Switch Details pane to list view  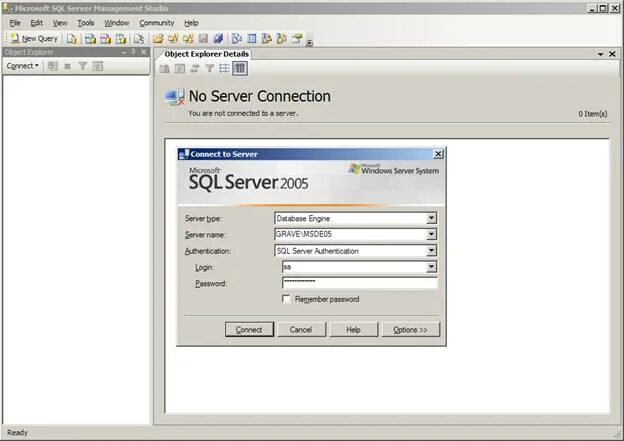coord(224,68)
